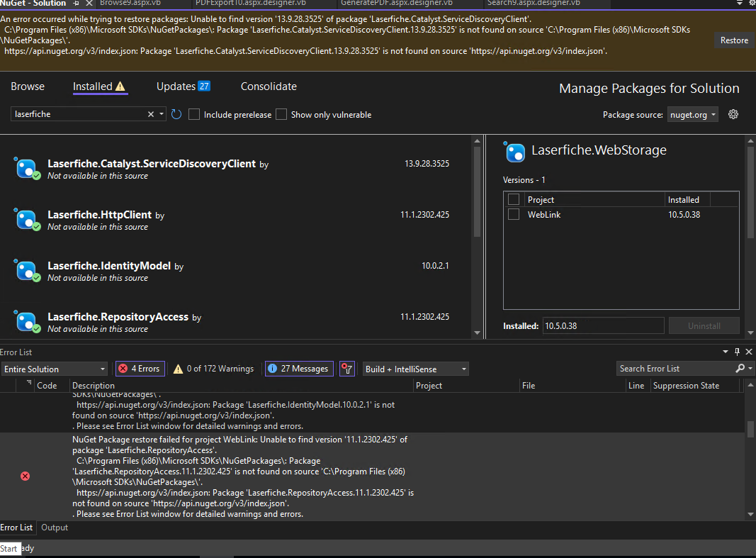Toggle the error list filter icon

[347, 369]
